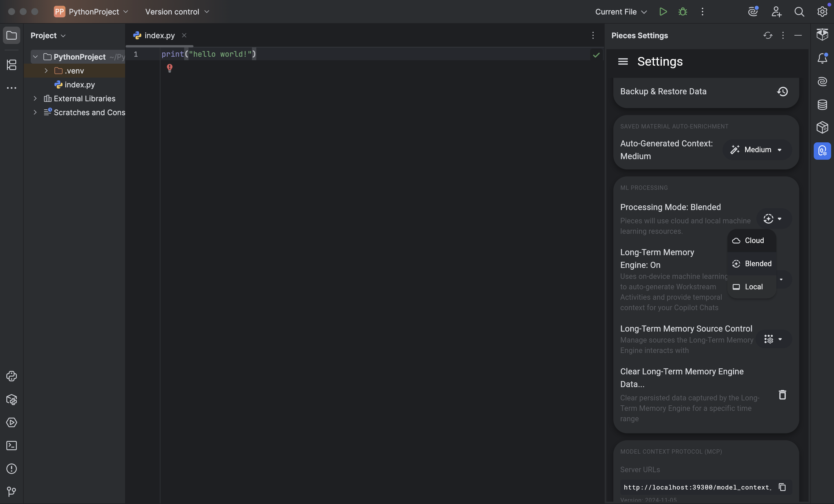Refresh the Pieces Settings panel
The height and width of the screenshot is (504, 834).
coord(768,35)
